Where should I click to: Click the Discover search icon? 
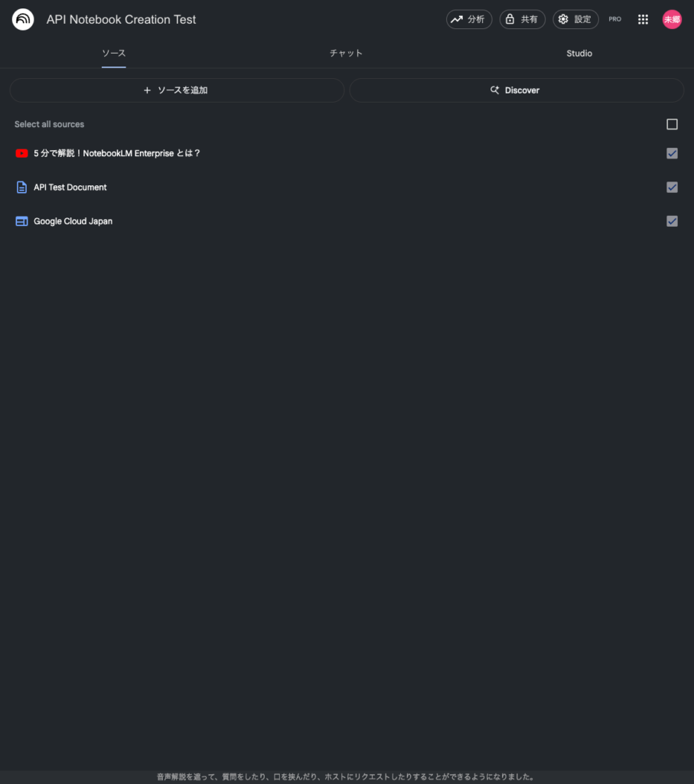(x=496, y=90)
